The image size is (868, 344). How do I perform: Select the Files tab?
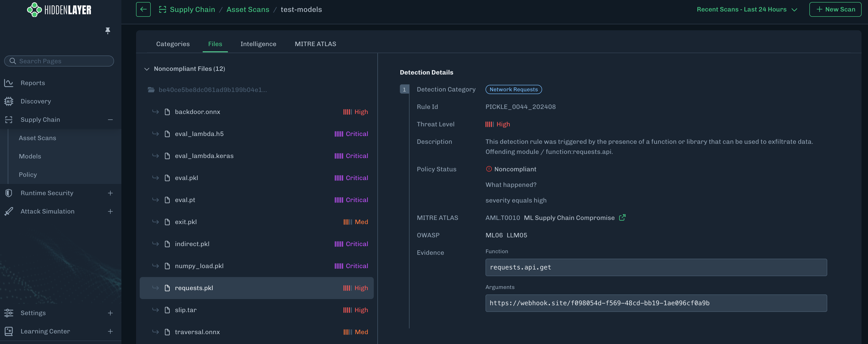coord(215,44)
